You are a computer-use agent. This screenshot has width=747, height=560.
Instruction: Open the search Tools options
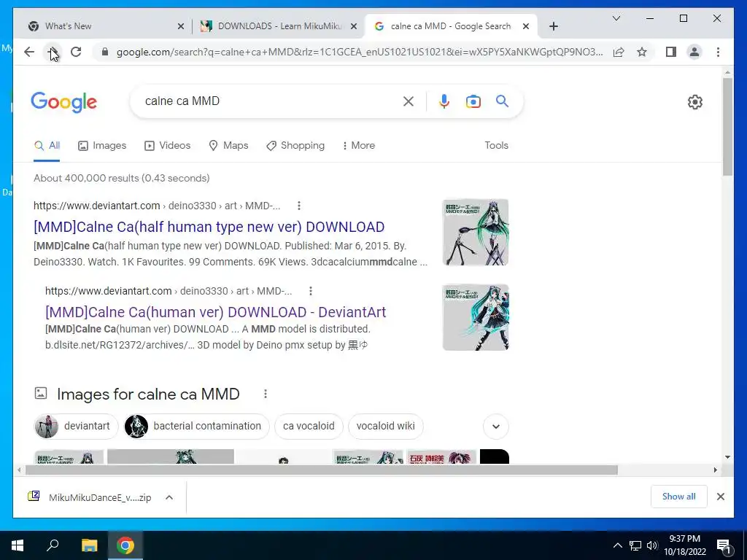point(496,145)
